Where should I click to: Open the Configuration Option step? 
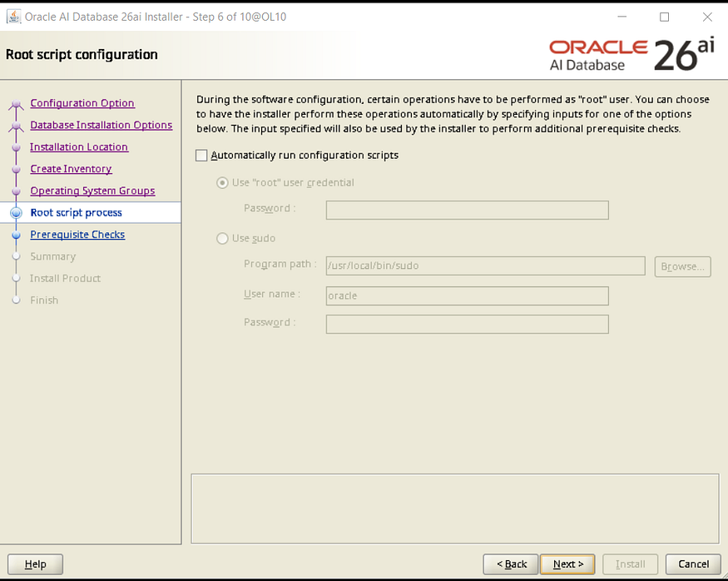(82, 103)
